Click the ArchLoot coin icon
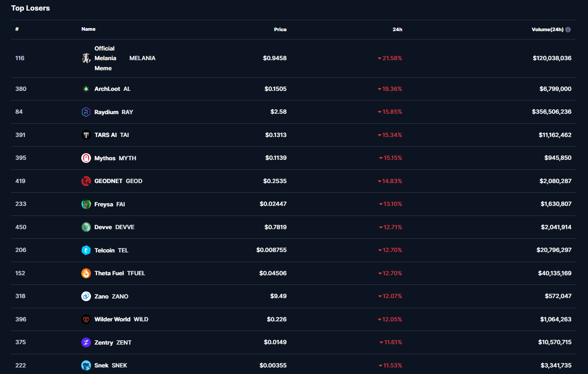The width and height of the screenshot is (588, 374). 86,89
